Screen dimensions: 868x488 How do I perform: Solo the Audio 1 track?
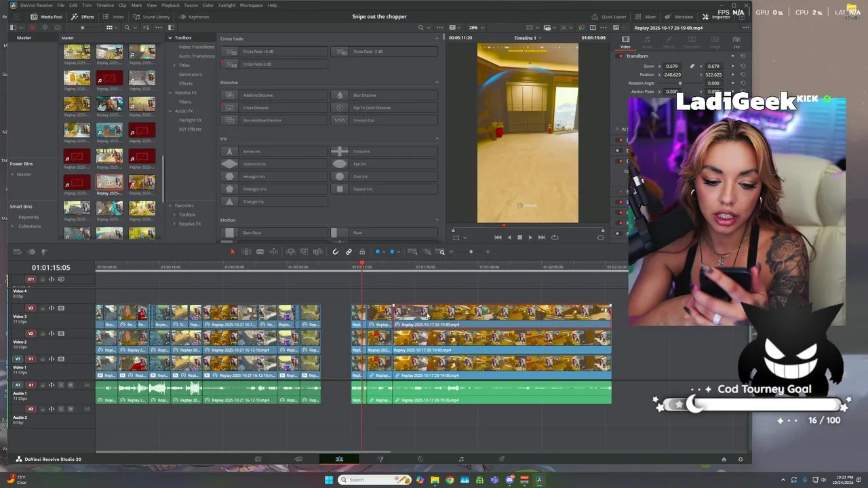pyautogui.click(x=61, y=385)
